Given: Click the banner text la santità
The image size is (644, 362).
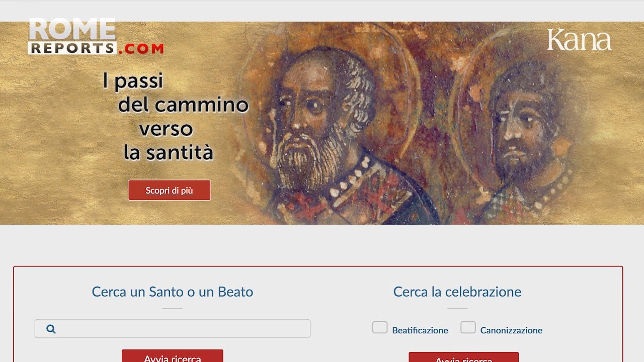Looking at the screenshot, I should tap(169, 152).
